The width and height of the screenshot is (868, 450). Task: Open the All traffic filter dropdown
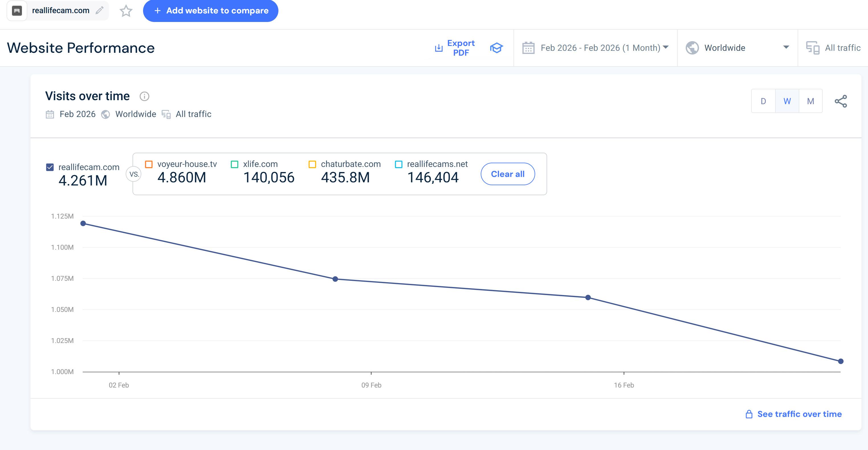(x=842, y=48)
